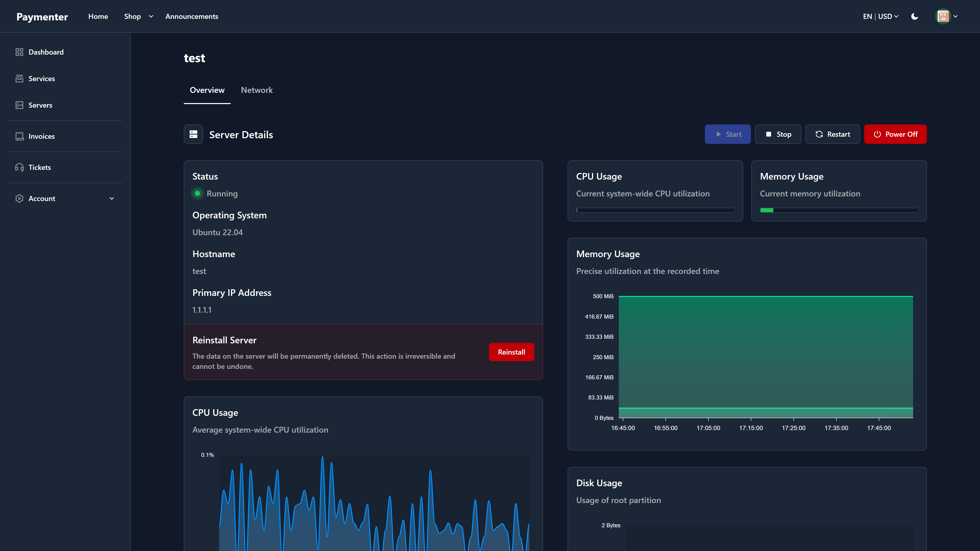Open the Shop menu item
This screenshot has height=551, width=980.
tap(132, 16)
